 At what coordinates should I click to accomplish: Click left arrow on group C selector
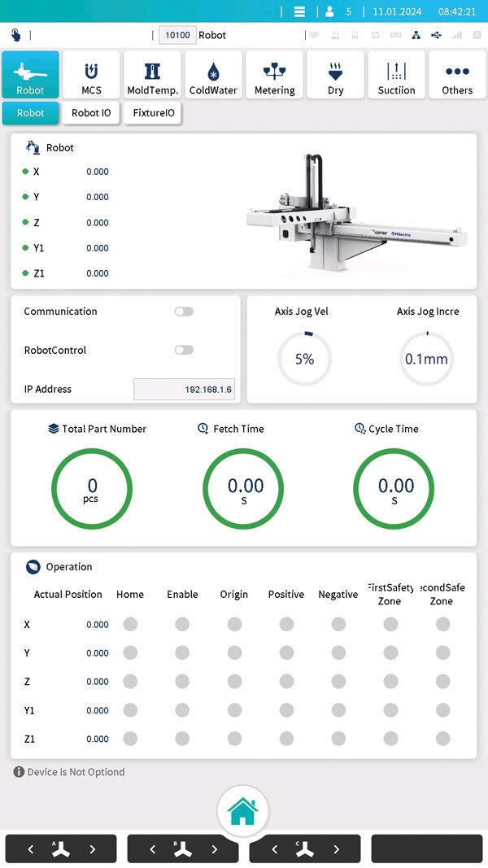coord(274,849)
